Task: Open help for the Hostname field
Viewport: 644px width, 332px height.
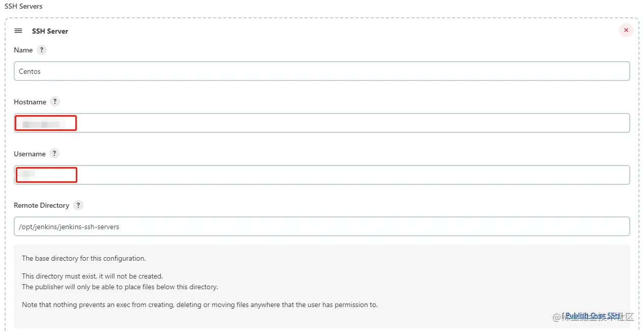Action: click(55, 101)
